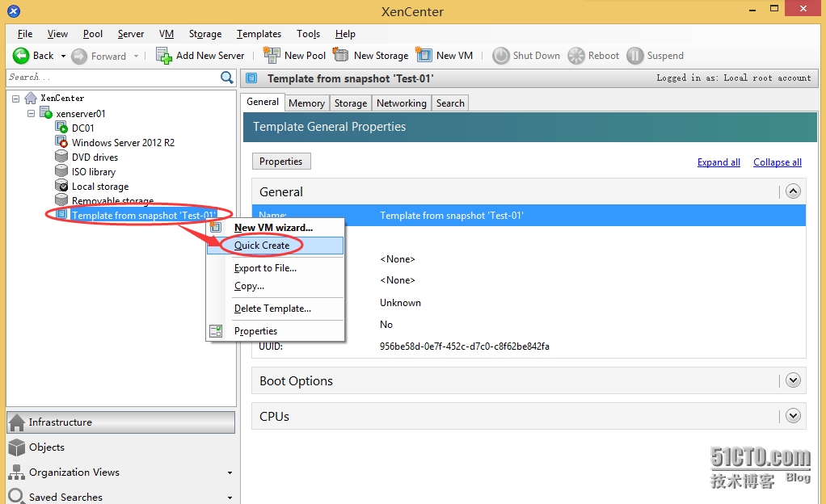The width and height of the screenshot is (826, 504).
Task: Open the Back history dropdown arrow
Action: pos(63,56)
